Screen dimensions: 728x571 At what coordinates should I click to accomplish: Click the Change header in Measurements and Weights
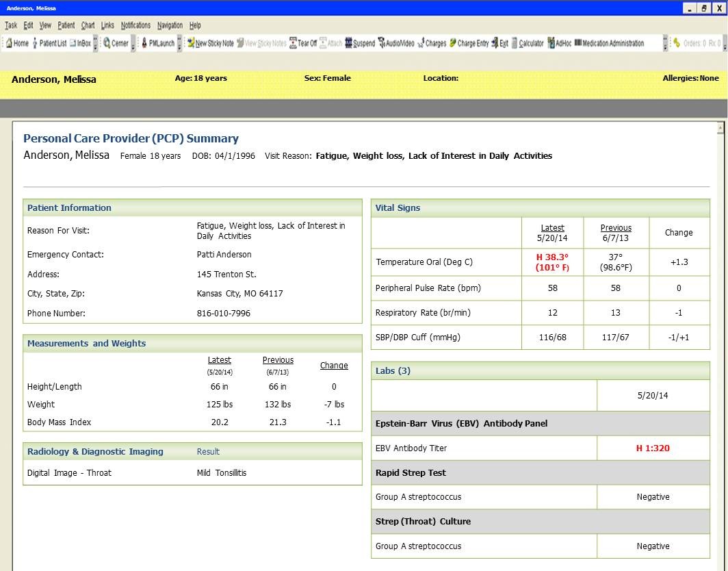click(x=334, y=366)
